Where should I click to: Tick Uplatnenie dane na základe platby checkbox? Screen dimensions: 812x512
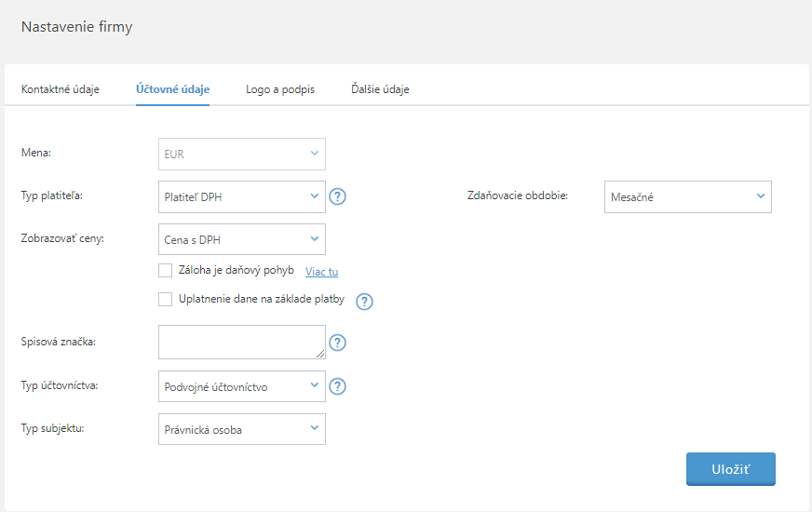click(166, 300)
